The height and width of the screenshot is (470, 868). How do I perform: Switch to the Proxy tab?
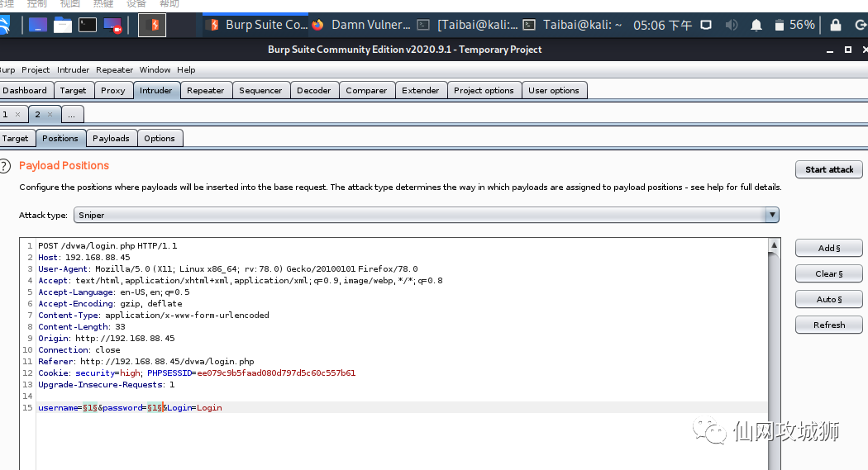tap(113, 90)
